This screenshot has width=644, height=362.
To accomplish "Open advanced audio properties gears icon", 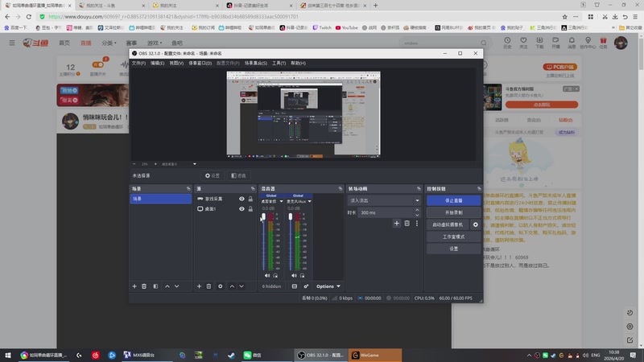I will pos(306,286).
